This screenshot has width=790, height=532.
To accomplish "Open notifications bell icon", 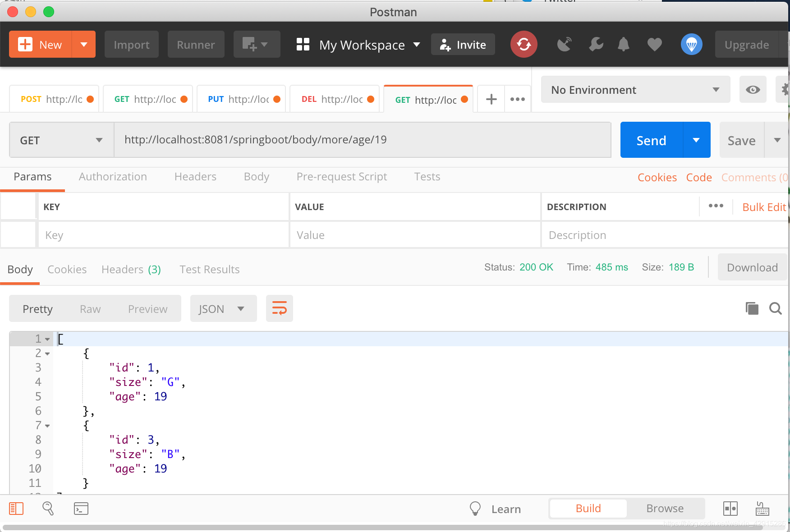I will [x=624, y=44].
